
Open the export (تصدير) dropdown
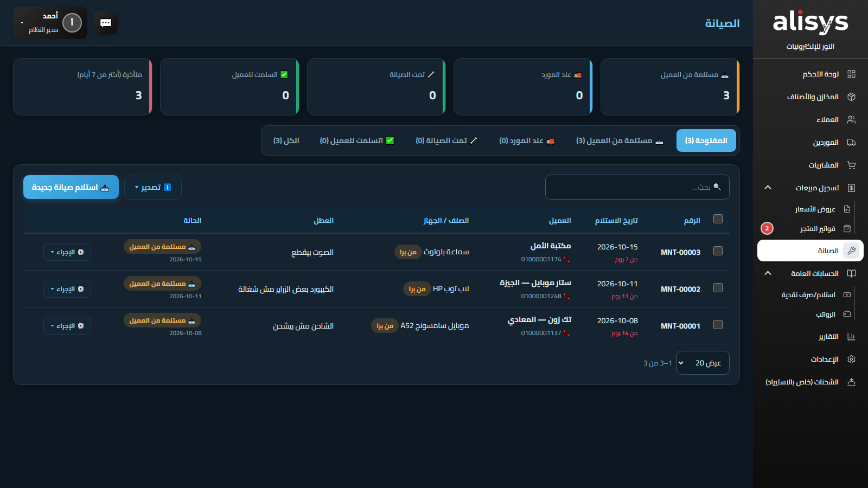[153, 187]
